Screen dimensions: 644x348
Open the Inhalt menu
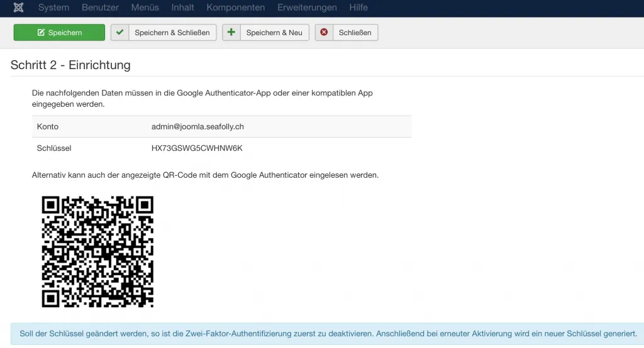[183, 8]
